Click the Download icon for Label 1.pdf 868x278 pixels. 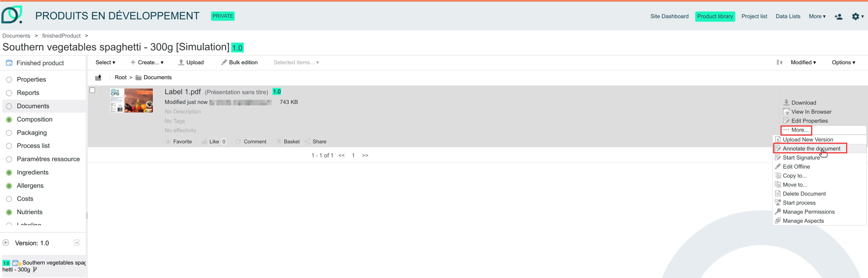786,102
